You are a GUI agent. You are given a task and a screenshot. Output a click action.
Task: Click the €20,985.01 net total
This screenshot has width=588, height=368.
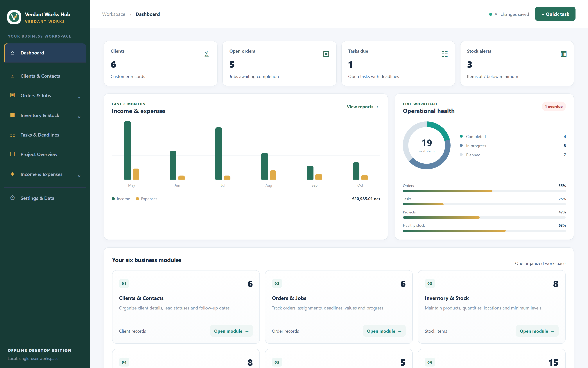366,199
